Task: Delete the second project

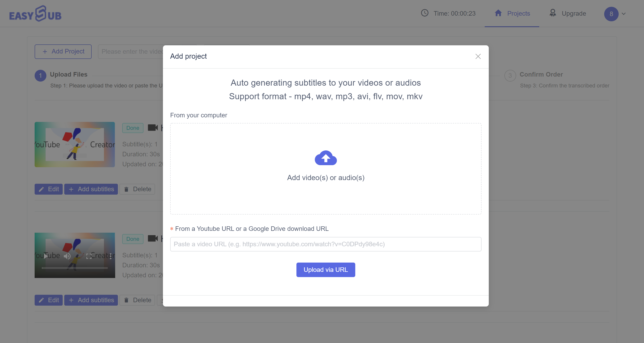Action: [137, 300]
